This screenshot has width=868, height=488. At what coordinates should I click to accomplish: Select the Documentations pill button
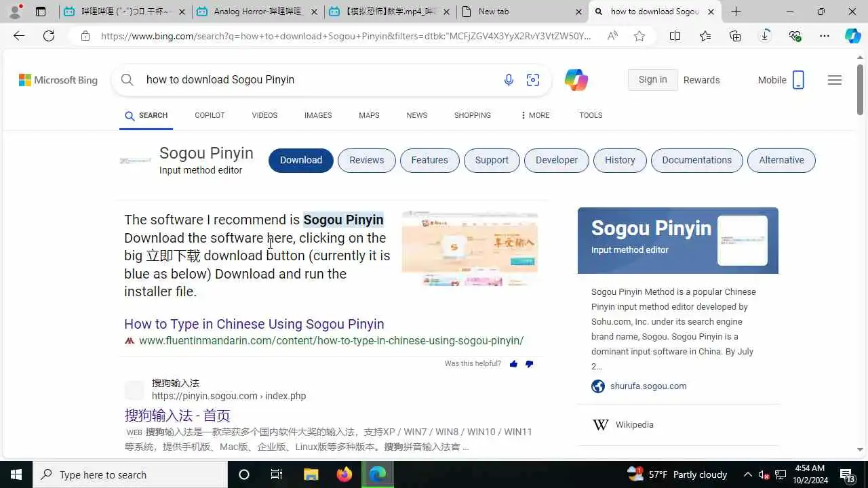(697, 161)
